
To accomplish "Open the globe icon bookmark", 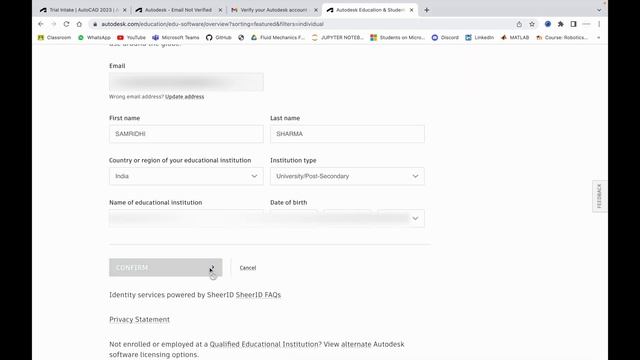I will 241,38.
